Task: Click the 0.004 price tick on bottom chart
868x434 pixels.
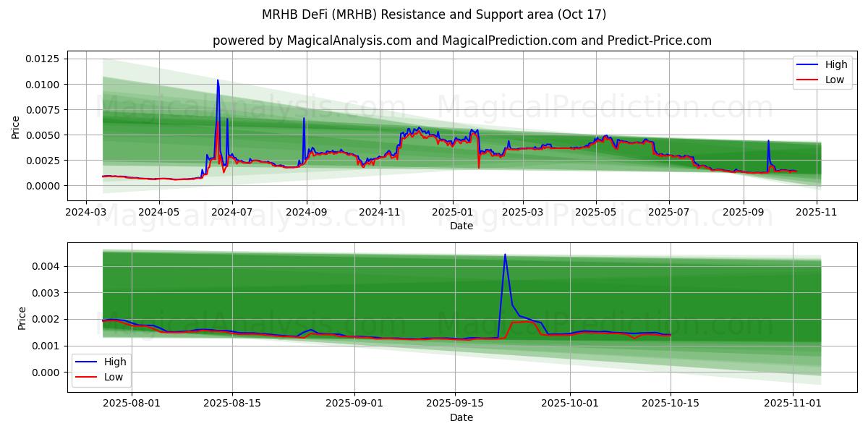Action: click(x=48, y=266)
